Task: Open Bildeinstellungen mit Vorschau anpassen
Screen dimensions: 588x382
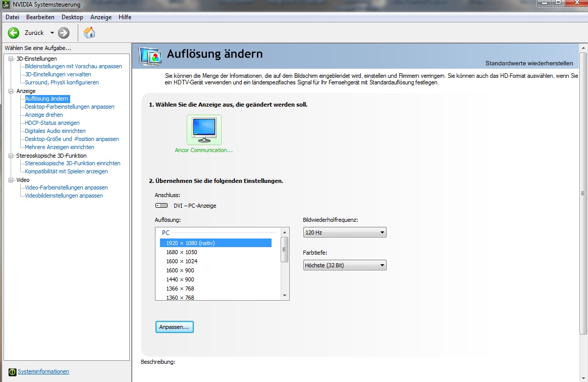Action: pos(73,66)
